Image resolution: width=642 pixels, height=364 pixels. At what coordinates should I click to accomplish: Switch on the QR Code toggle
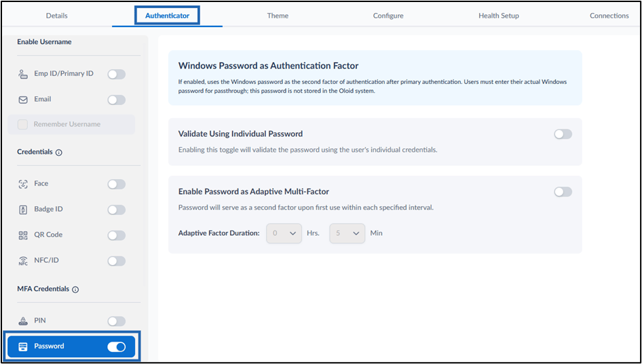(116, 235)
